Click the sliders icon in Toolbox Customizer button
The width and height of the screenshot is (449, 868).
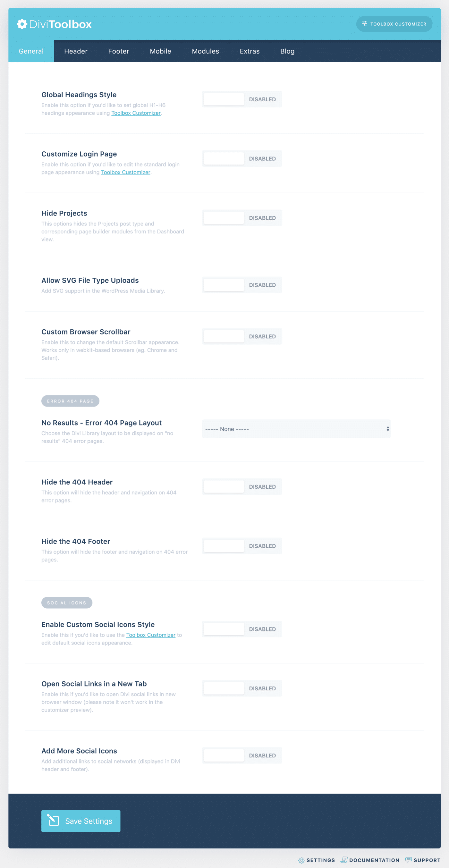pyautogui.click(x=364, y=24)
